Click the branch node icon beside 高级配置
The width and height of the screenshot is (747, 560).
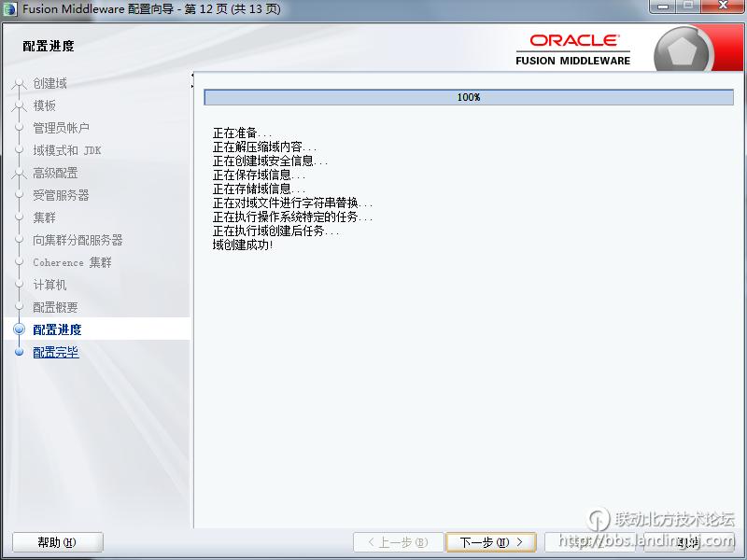pyautogui.click(x=19, y=174)
